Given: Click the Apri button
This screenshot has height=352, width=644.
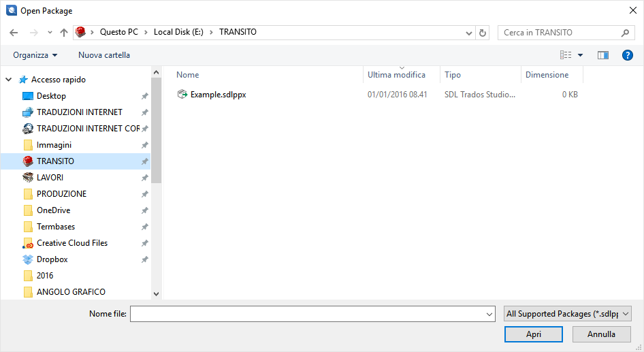Looking at the screenshot, I should click(x=534, y=334).
